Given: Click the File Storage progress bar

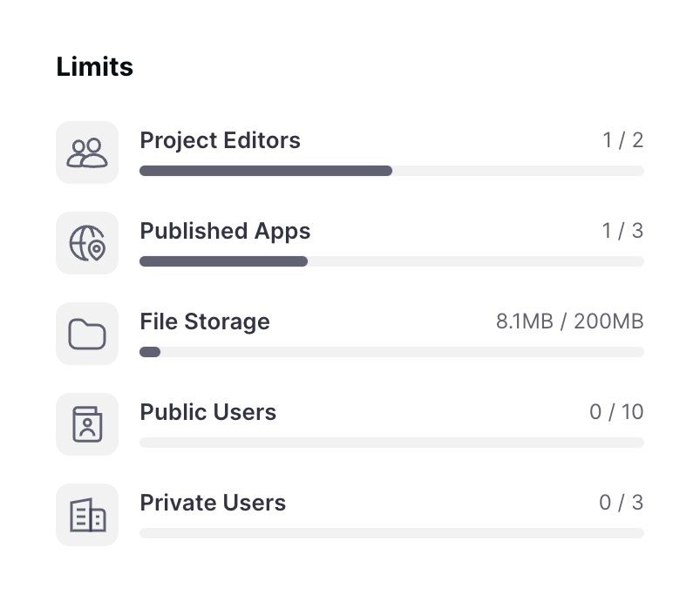Looking at the screenshot, I should 391,352.
